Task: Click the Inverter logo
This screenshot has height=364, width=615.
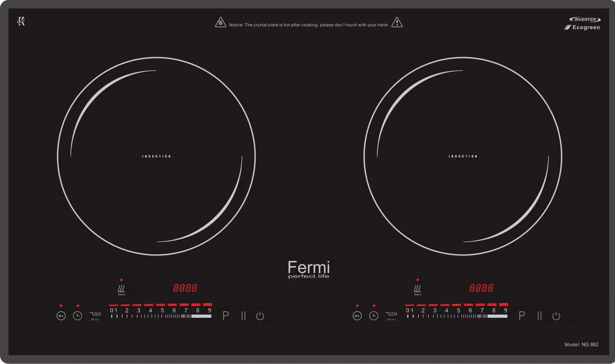Action: tap(585, 20)
